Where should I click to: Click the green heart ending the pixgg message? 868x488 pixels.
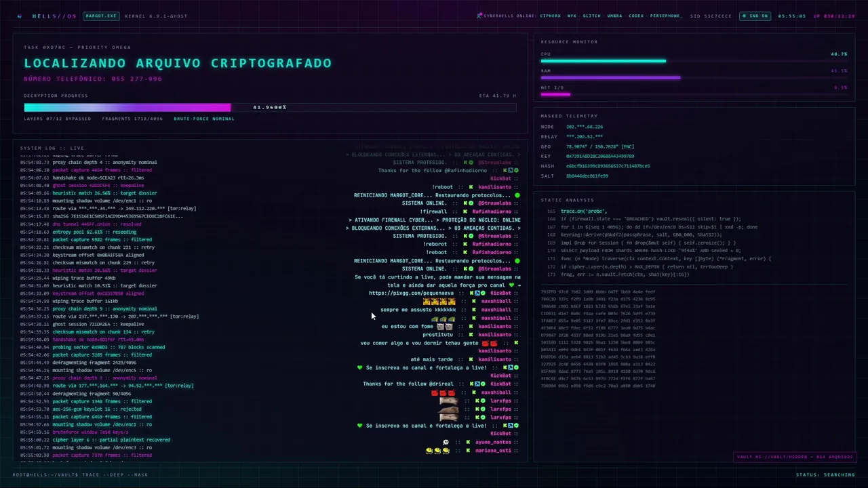coord(512,285)
